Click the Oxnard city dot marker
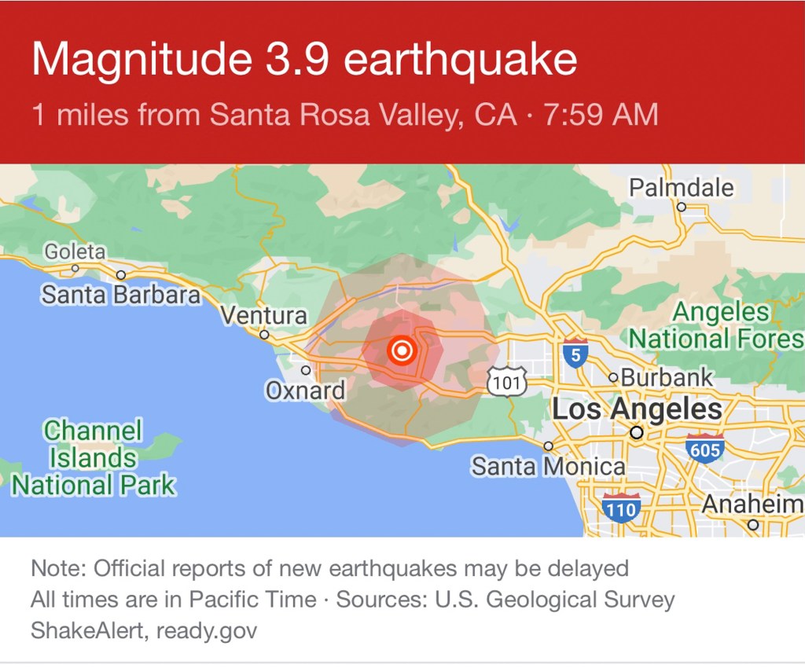The image size is (805, 672). (x=306, y=370)
